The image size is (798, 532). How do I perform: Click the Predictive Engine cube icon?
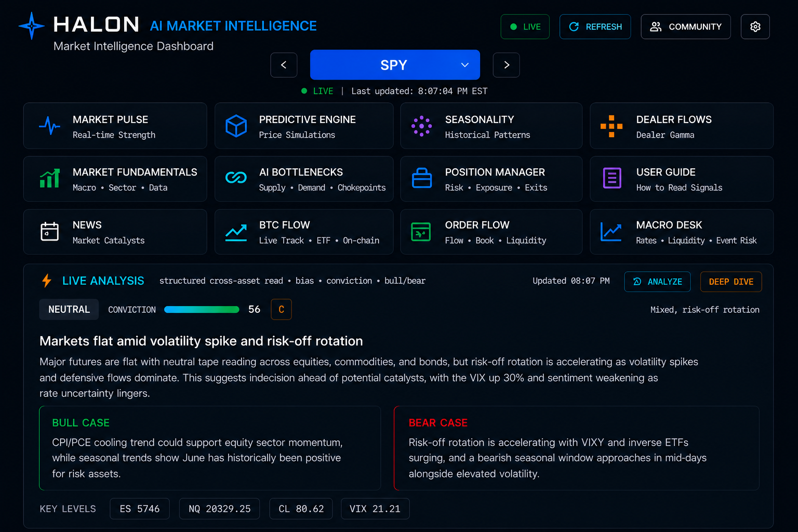[236, 126]
